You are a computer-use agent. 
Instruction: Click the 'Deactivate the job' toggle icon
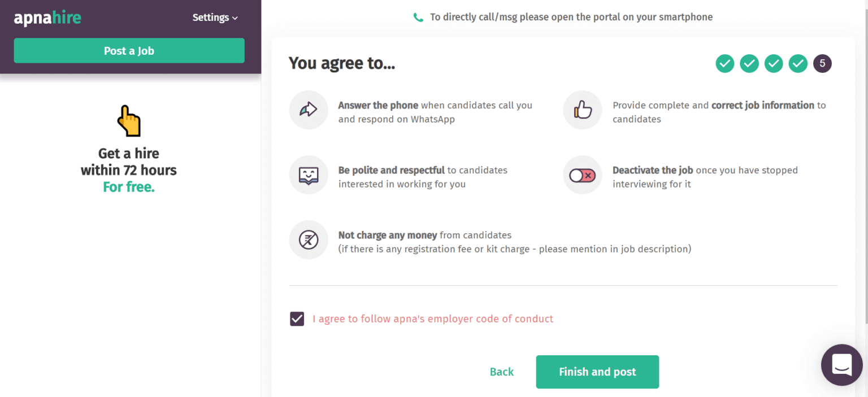click(x=582, y=174)
